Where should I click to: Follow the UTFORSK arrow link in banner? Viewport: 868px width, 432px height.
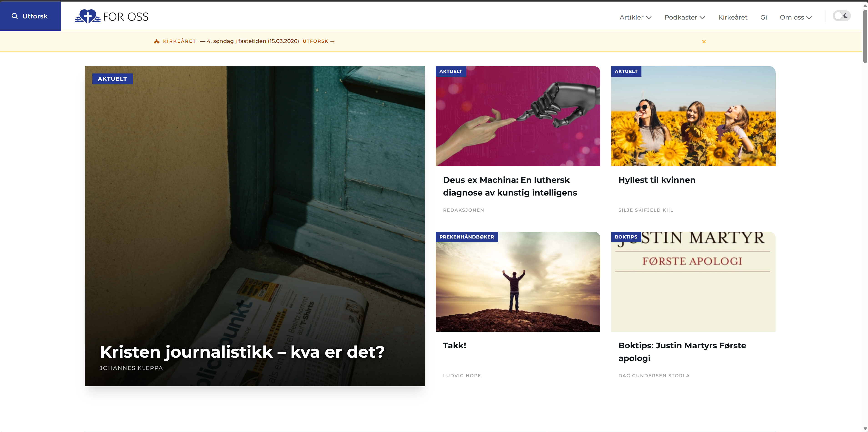(x=318, y=41)
